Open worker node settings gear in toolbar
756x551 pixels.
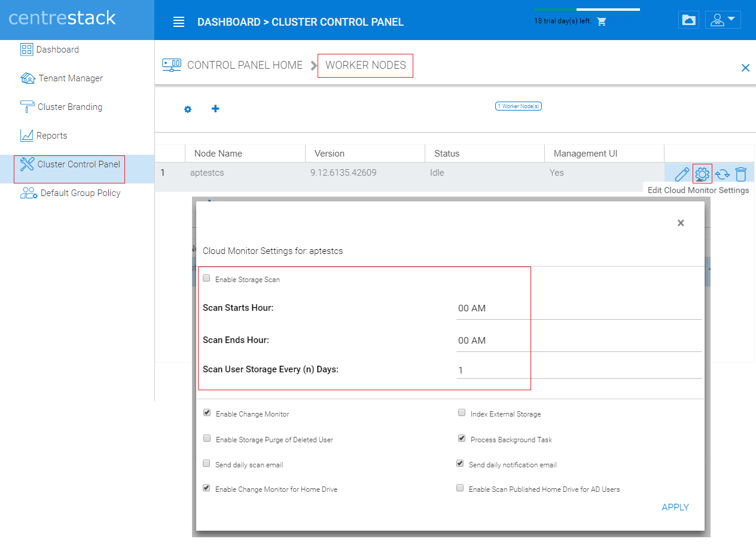pos(188,109)
